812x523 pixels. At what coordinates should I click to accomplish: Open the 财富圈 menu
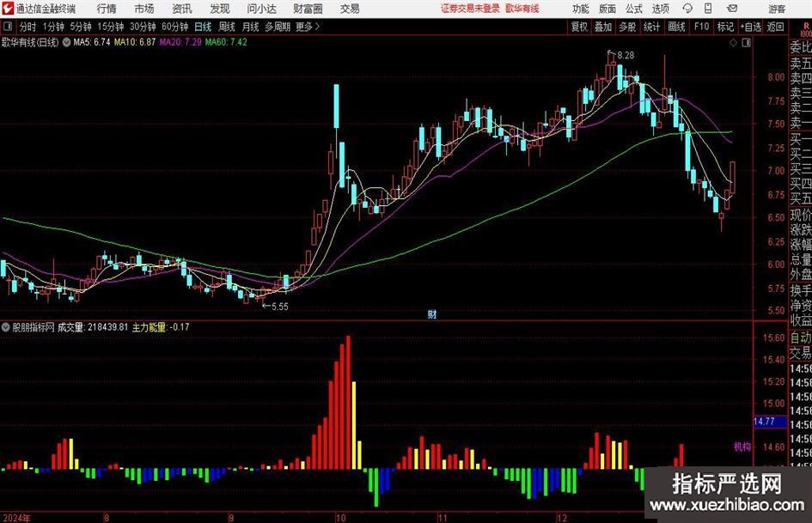308,9
